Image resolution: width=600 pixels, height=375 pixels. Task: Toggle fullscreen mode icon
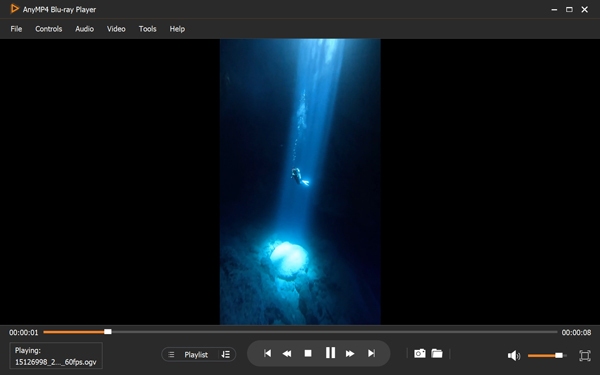[x=585, y=355]
